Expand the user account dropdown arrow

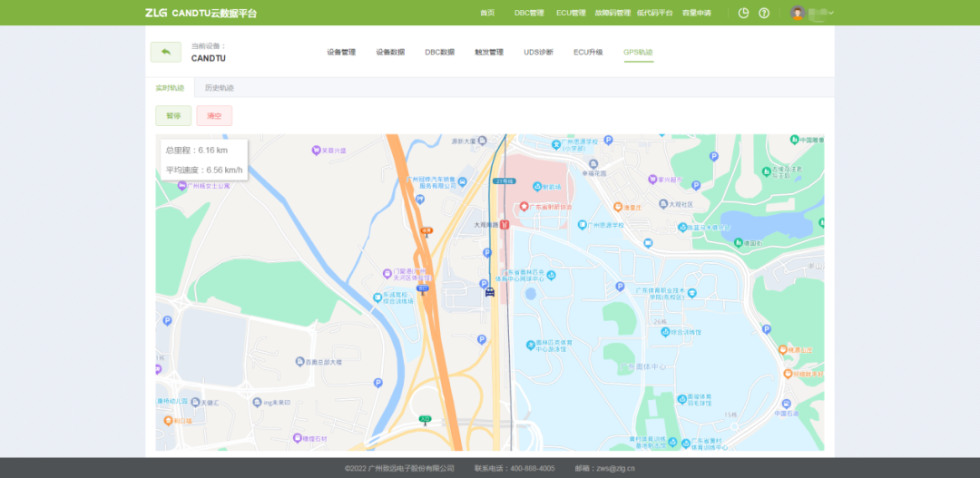pos(831,13)
